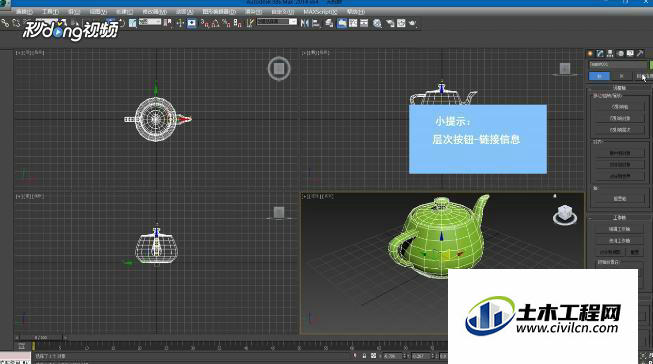Open top viewport [+] label menu
Screen dimensions: 653x364
[17, 53]
